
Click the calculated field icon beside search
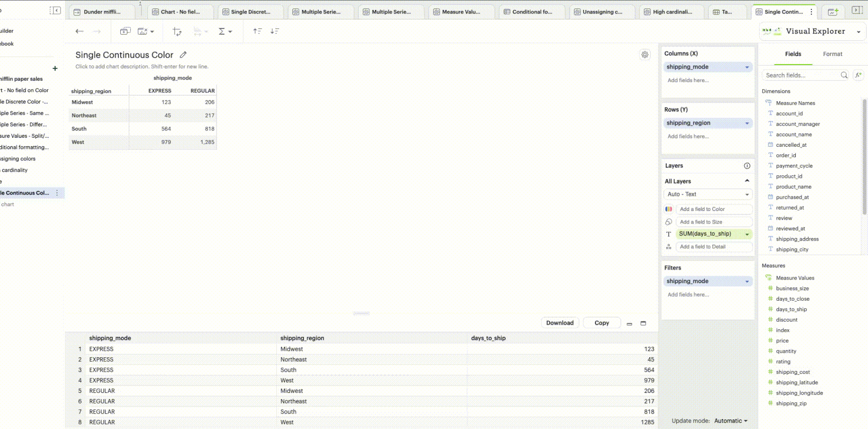point(858,75)
